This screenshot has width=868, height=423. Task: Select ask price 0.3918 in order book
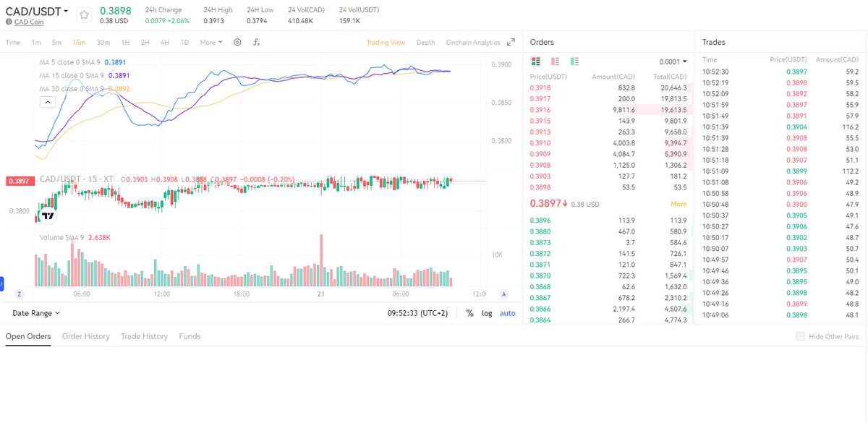point(540,87)
